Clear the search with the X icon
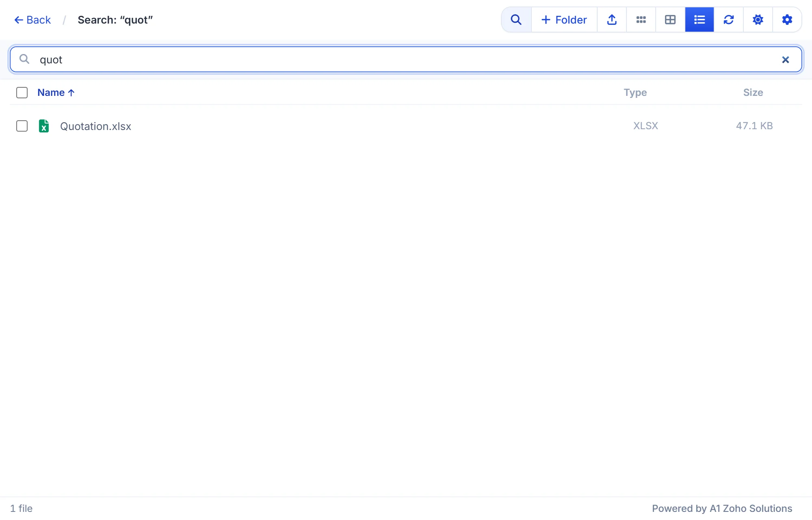812x520 pixels. point(786,60)
